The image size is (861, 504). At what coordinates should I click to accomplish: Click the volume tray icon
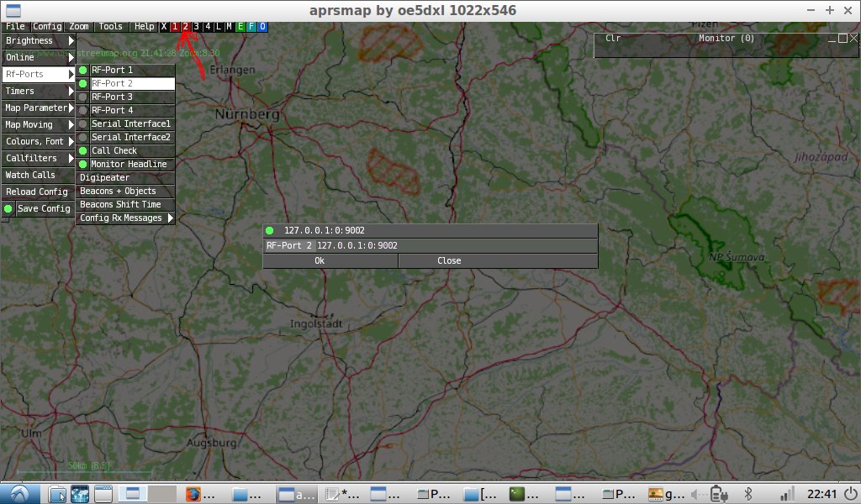pos(696,494)
